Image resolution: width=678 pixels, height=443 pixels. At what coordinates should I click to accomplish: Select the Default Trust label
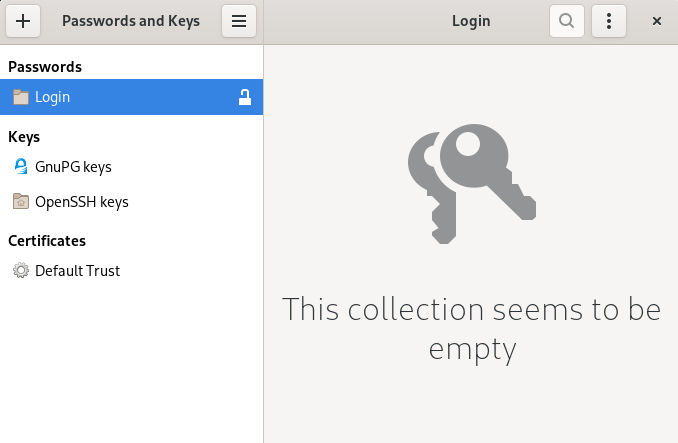pos(77,271)
